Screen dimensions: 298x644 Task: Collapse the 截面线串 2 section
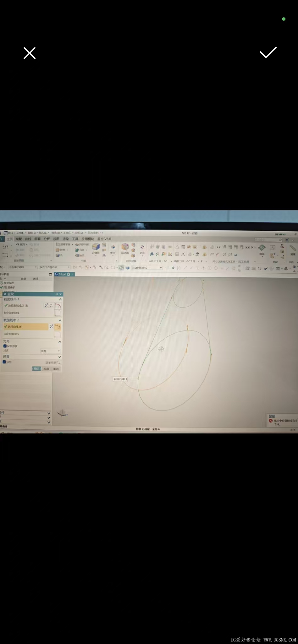click(60, 320)
